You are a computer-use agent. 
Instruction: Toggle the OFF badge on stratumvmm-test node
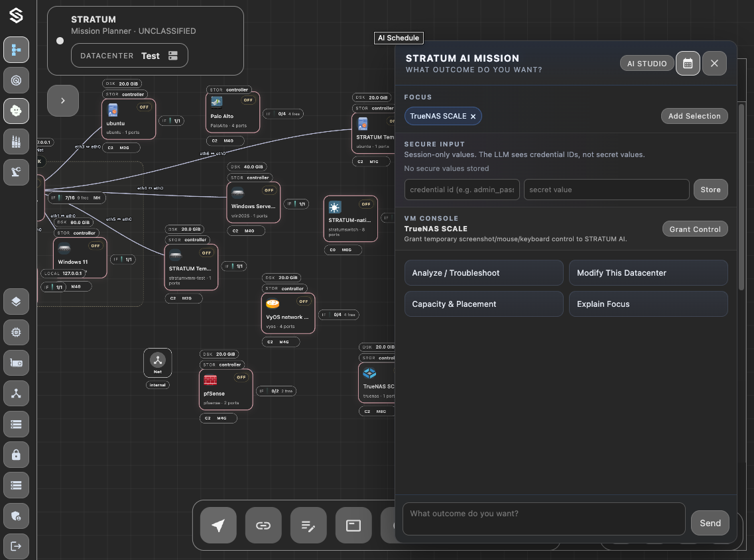tap(206, 253)
